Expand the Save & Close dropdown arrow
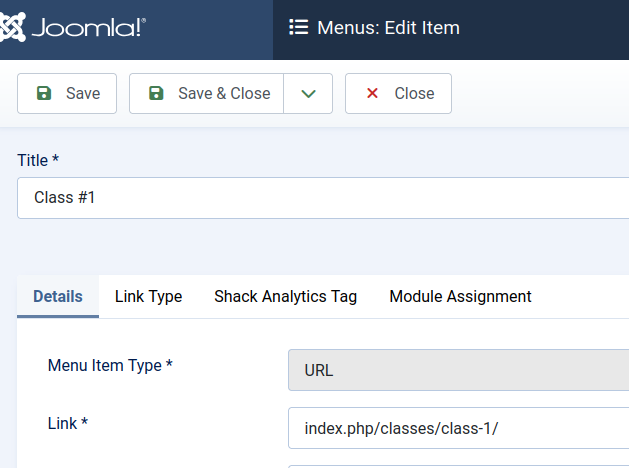 308,93
